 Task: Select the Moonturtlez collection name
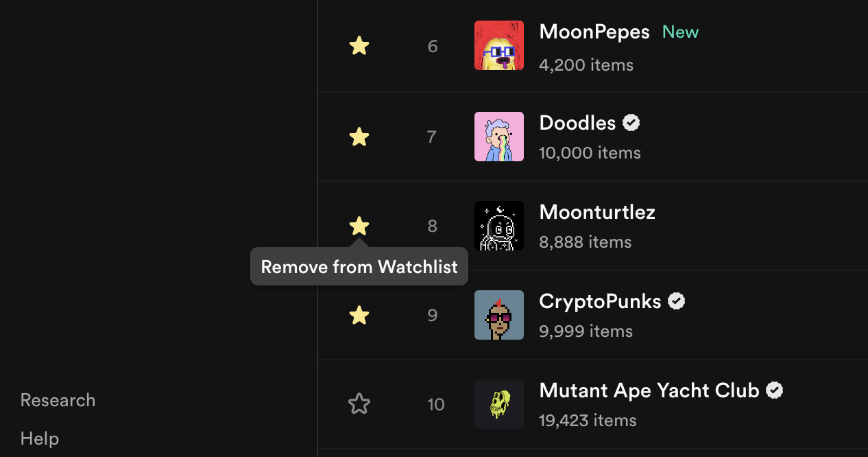(x=596, y=212)
